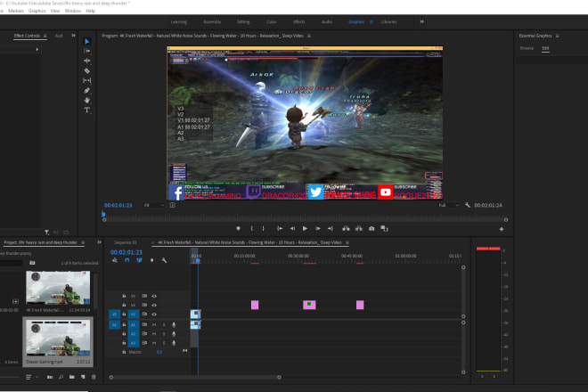Lock the V1 video track
This screenshot has height=392, width=588.
click(x=124, y=314)
